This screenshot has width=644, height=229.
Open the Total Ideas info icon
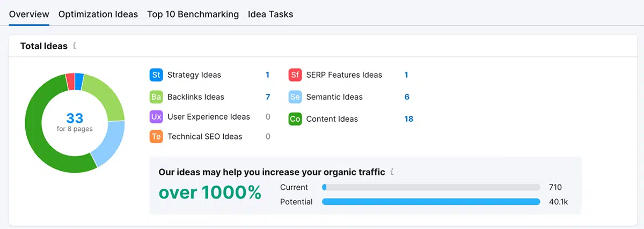[75, 46]
